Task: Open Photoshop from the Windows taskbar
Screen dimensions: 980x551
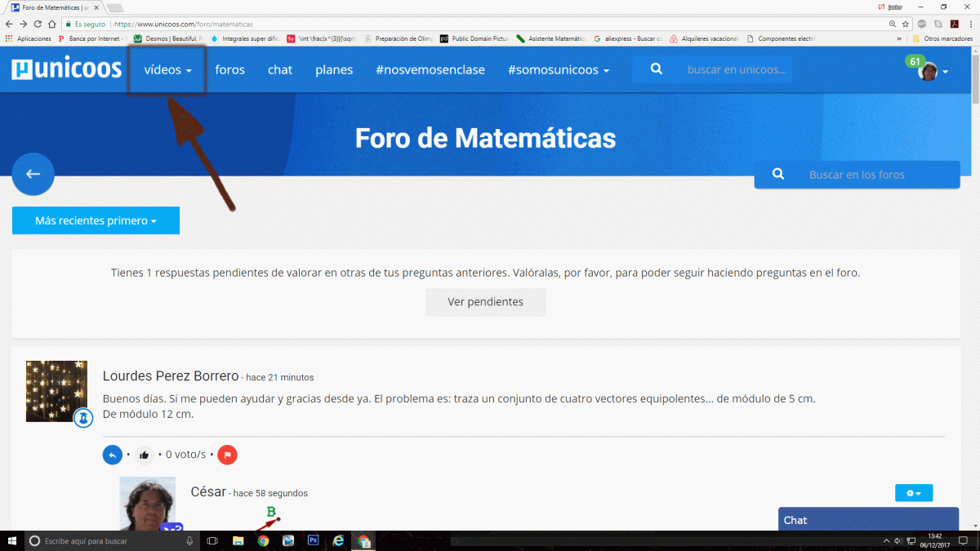Action: click(x=313, y=540)
